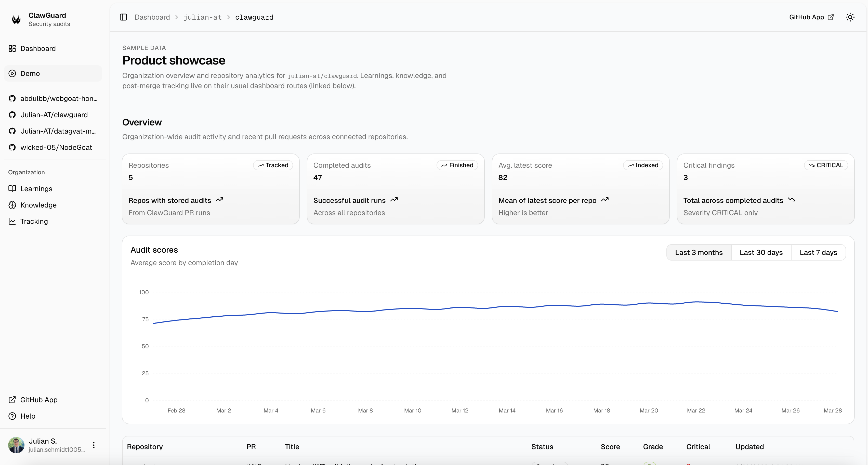
Task: Expand the Julian-AT/datagvat repository entry
Action: [x=57, y=131]
